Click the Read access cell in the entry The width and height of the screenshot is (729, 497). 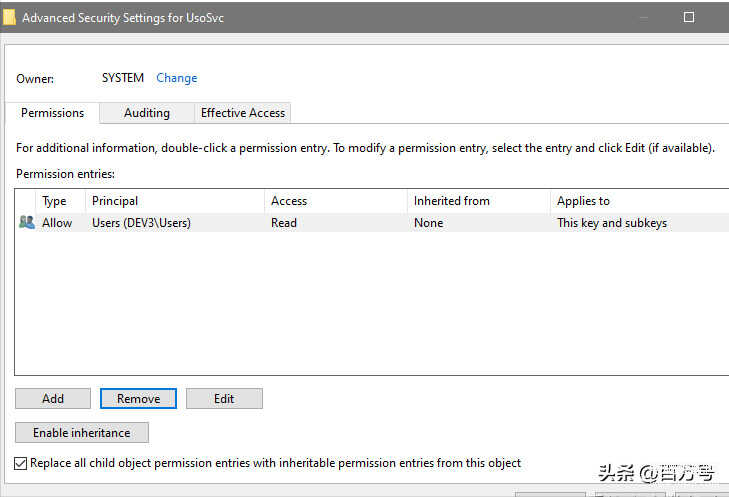point(284,223)
